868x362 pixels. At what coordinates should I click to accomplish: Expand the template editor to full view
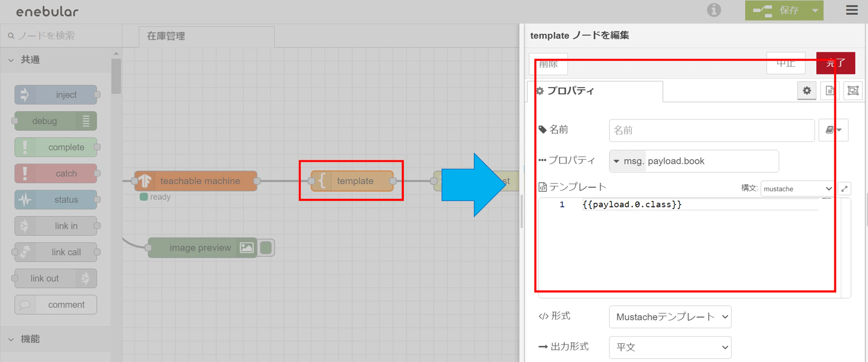[x=844, y=189]
